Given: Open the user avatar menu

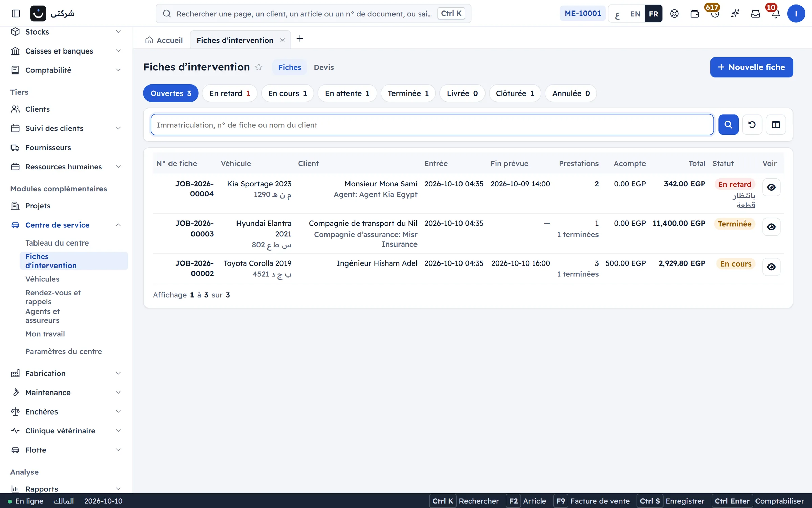Looking at the screenshot, I should point(796,14).
